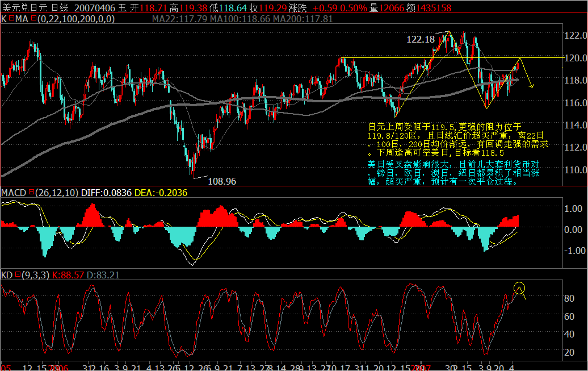Click the MA22:117.79 value
Screen dimensions: 588x371
[x=179, y=19]
